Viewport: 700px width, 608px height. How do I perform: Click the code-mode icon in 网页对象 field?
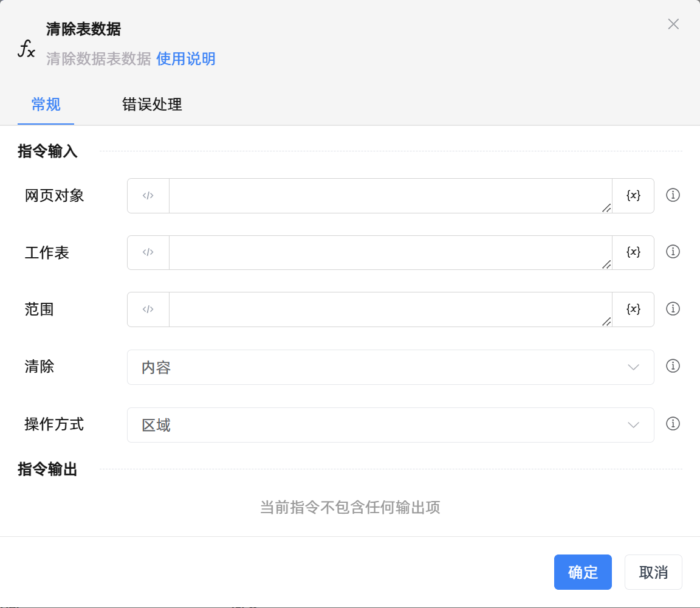pyautogui.click(x=148, y=196)
